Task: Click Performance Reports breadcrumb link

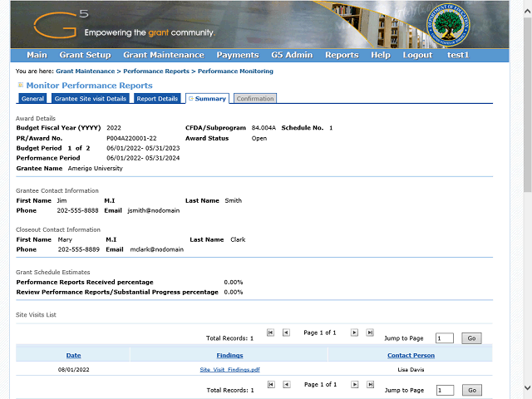Action: 155,71
